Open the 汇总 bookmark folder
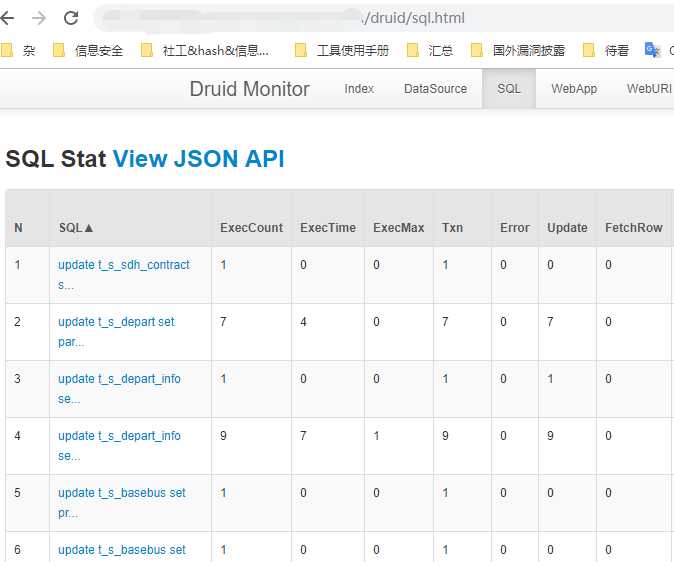Screen dimensions: 674x562 click(430, 51)
